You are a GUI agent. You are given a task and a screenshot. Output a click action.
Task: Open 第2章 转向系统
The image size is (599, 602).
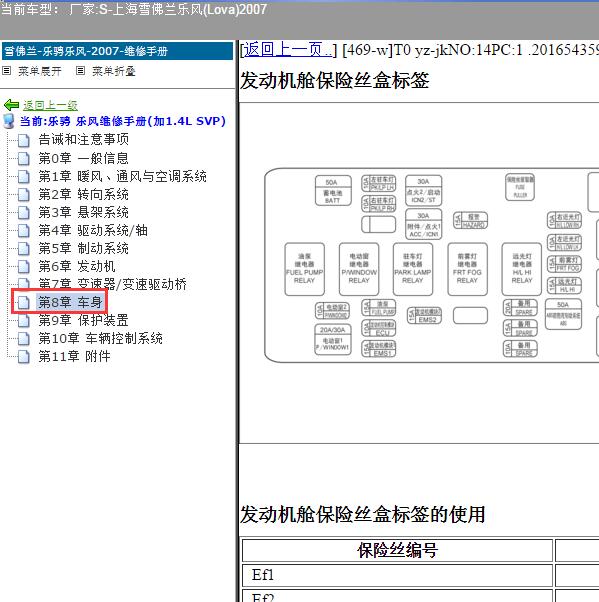[x=83, y=194]
